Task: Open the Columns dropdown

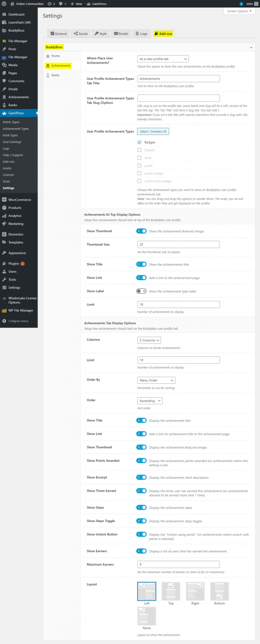Action: [149, 340]
